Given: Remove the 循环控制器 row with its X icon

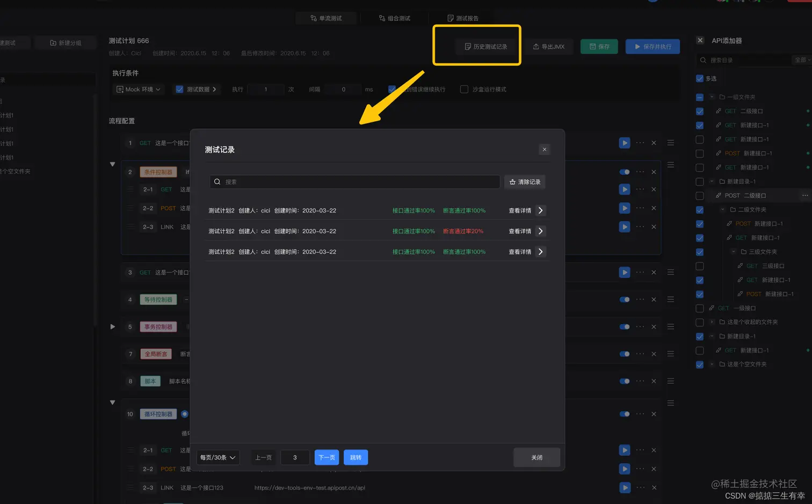Looking at the screenshot, I should coord(654,414).
